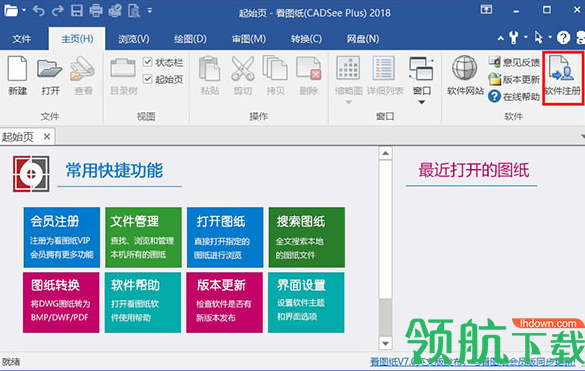The image size is (585, 371).
Task: Click the 软件帮助 tile
Action: click(143, 302)
